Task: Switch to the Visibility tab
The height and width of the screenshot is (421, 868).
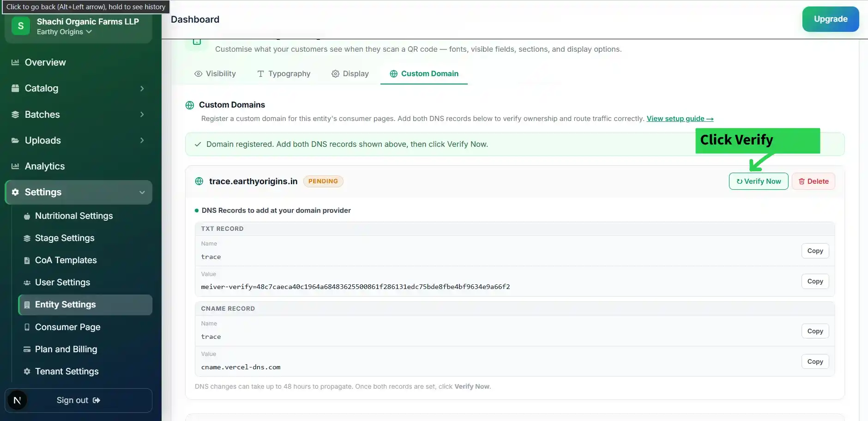Action: (x=215, y=74)
